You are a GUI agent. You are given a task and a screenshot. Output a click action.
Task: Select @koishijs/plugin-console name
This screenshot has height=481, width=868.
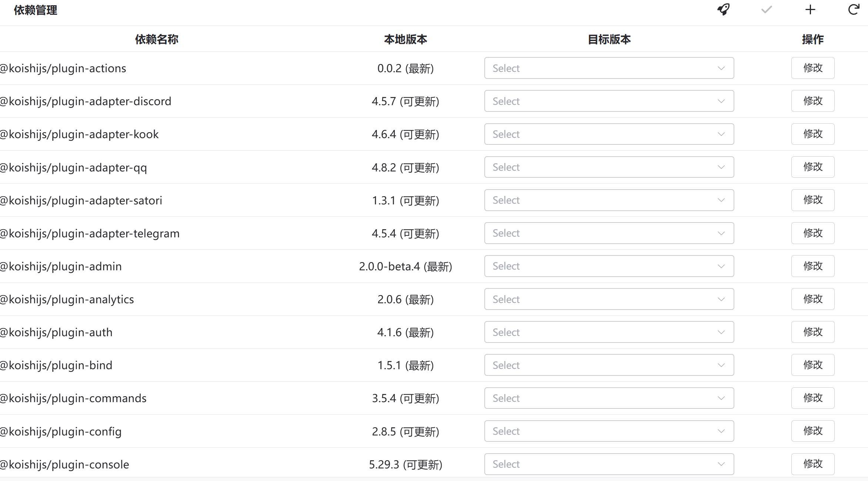(64, 465)
